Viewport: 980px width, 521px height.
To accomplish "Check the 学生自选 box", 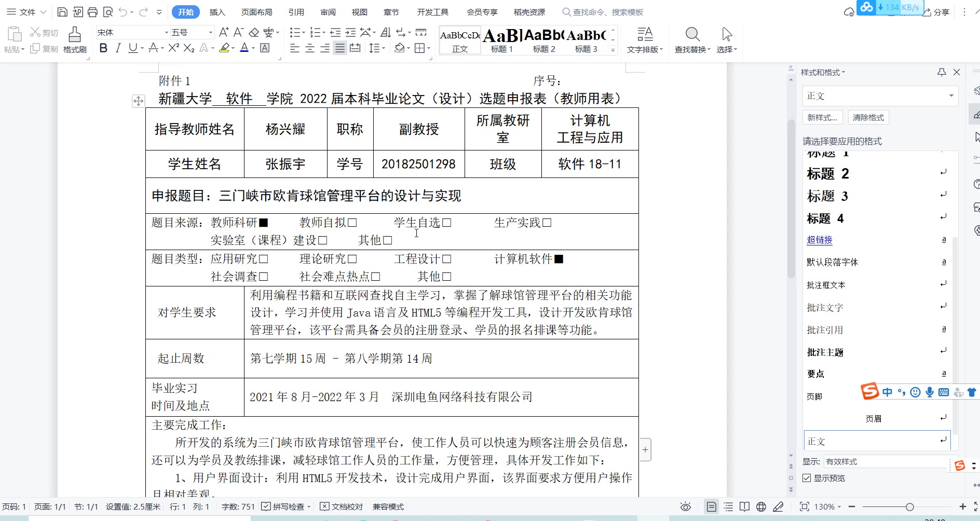I will 446,223.
